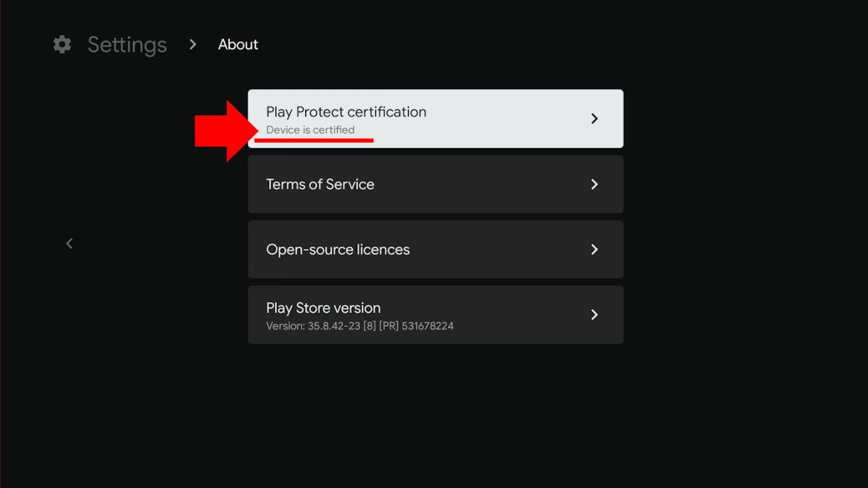Open the Terms of Service entry
The height and width of the screenshot is (488, 868).
[320, 184]
